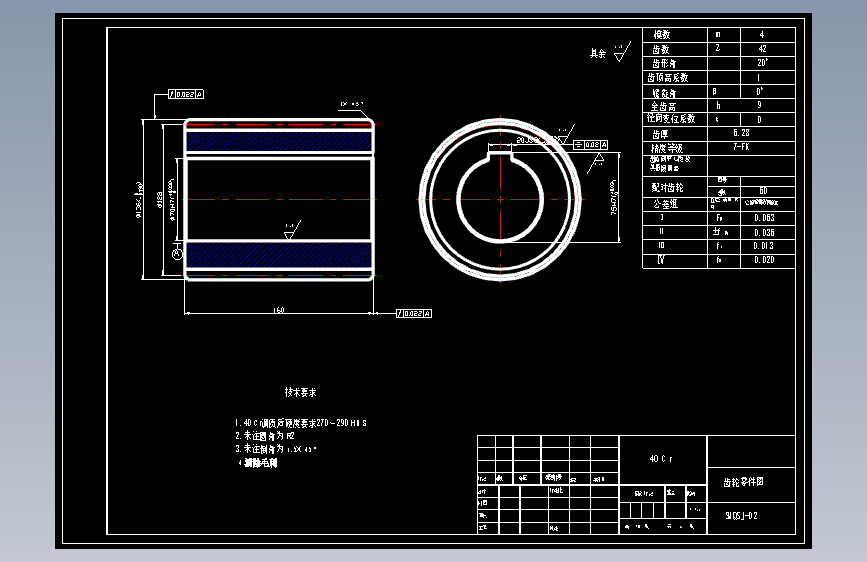Select the whole tooth height value 9
Image resolution: width=867 pixels, height=562 pixels.
(759, 105)
